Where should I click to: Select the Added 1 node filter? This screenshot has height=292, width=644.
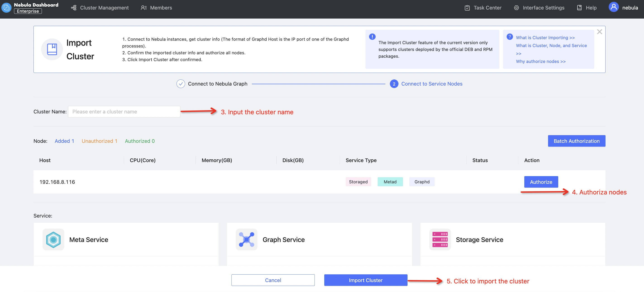click(64, 141)
